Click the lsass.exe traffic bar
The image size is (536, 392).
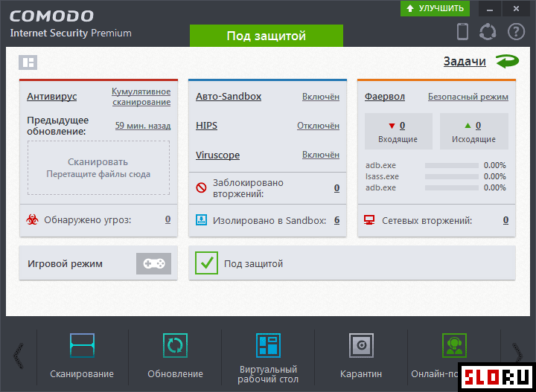pos(452,176)
